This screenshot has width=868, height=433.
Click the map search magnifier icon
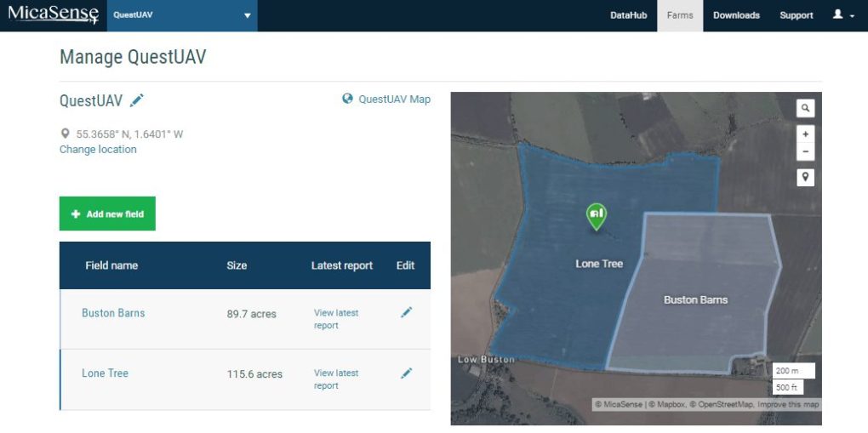point(805,108)
